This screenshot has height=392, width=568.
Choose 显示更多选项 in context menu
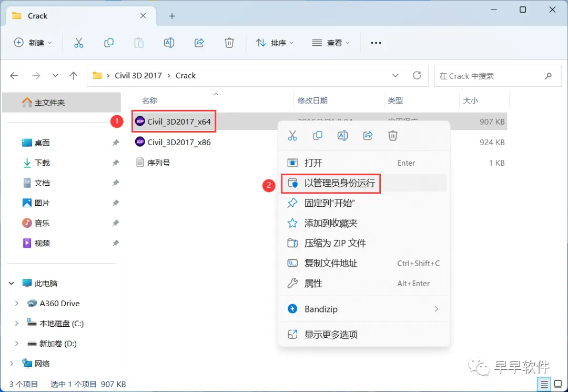[364, 335]
